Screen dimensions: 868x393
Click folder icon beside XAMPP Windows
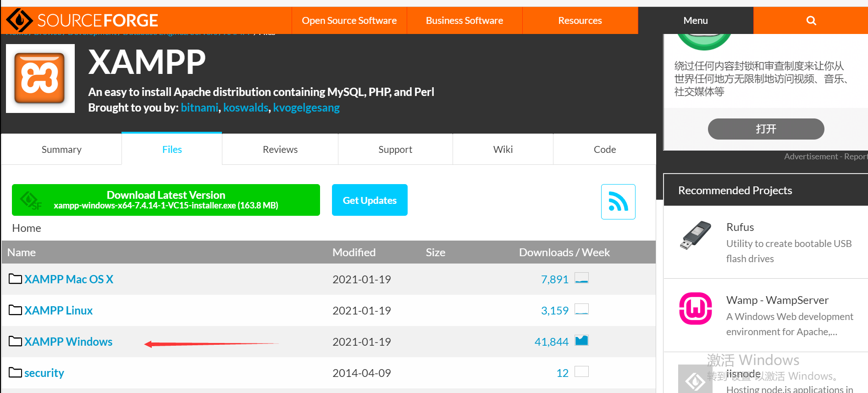click(x=15, y=341)
